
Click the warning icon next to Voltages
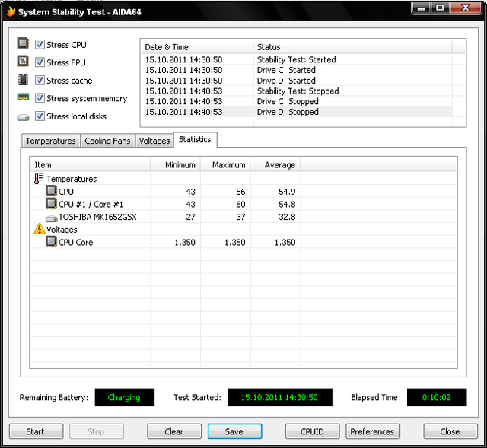click(40, 229)
